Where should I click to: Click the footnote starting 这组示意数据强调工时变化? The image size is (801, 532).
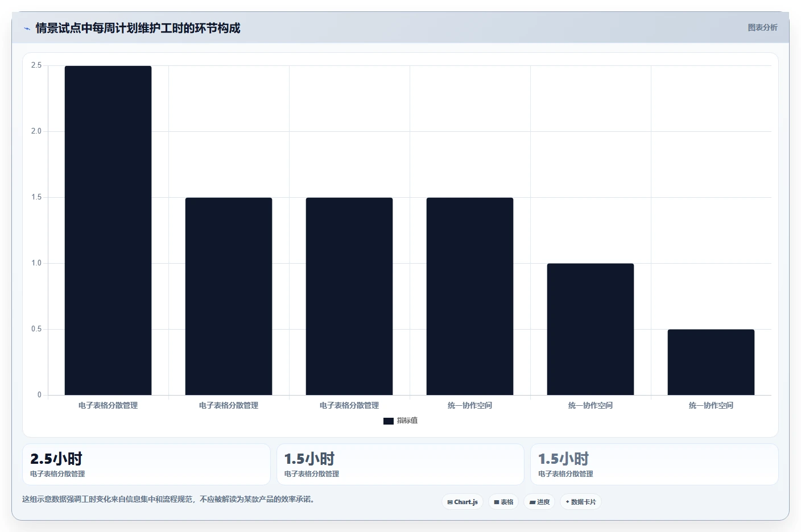click(x=168, y=499)
